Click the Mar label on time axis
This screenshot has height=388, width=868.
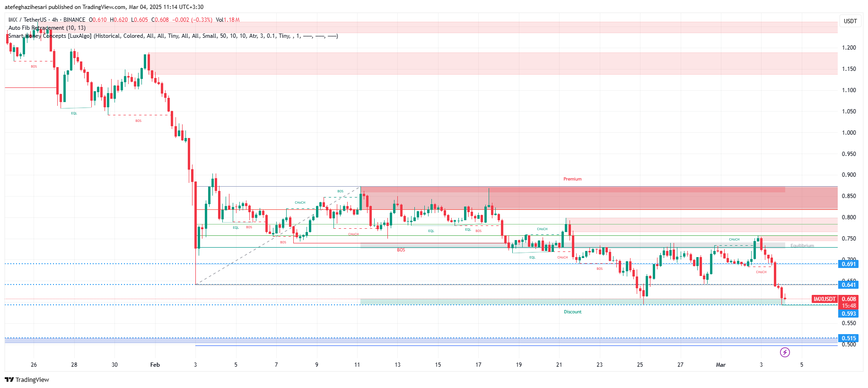coord(720,365)
